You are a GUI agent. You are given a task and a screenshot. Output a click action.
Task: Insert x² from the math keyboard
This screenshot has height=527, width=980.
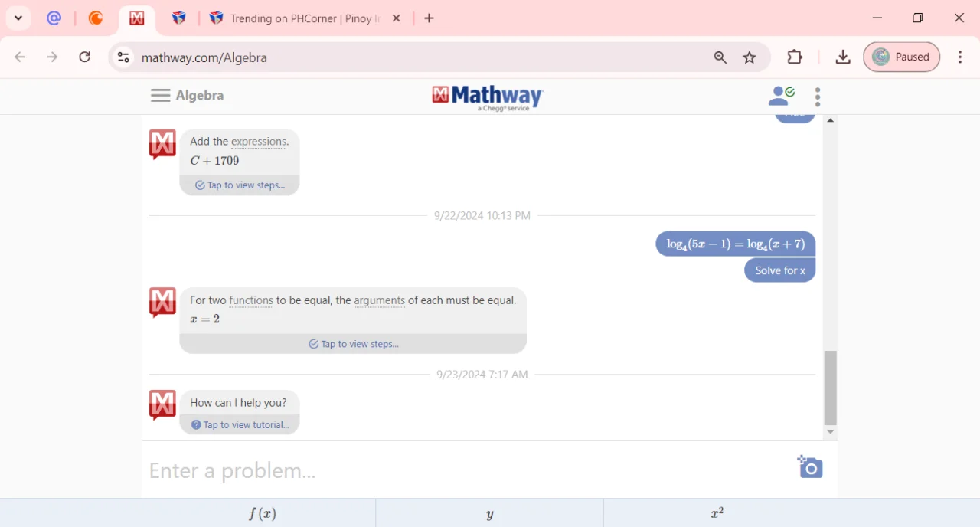(717, 513)
